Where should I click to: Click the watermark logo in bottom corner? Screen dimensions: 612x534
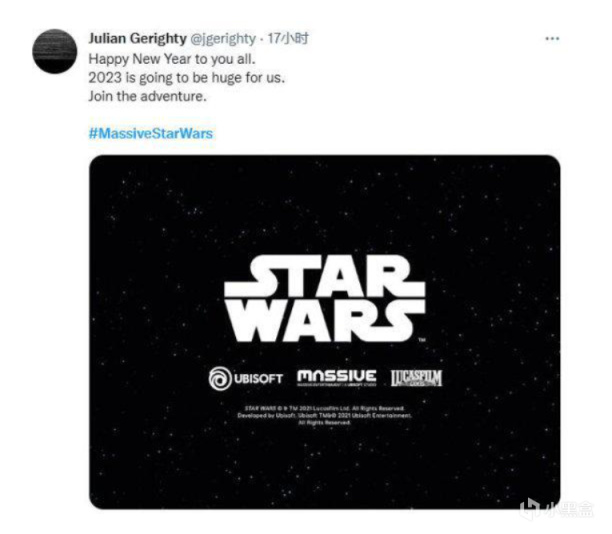point(530,508)
